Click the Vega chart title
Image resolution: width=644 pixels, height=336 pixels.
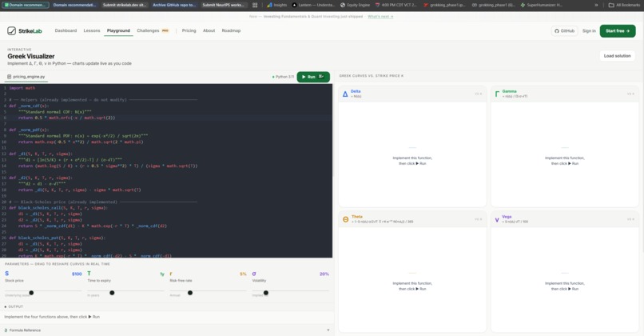[x=507, y=217]
